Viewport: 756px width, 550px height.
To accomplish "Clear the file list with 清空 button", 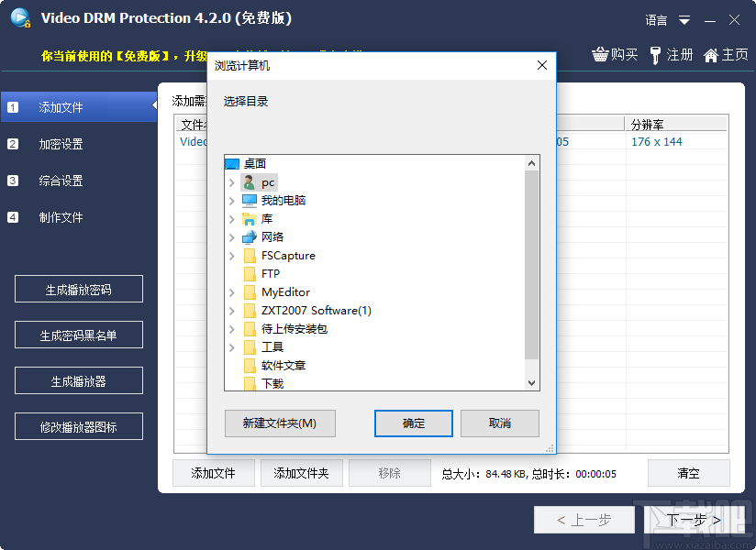I will 689,473.
